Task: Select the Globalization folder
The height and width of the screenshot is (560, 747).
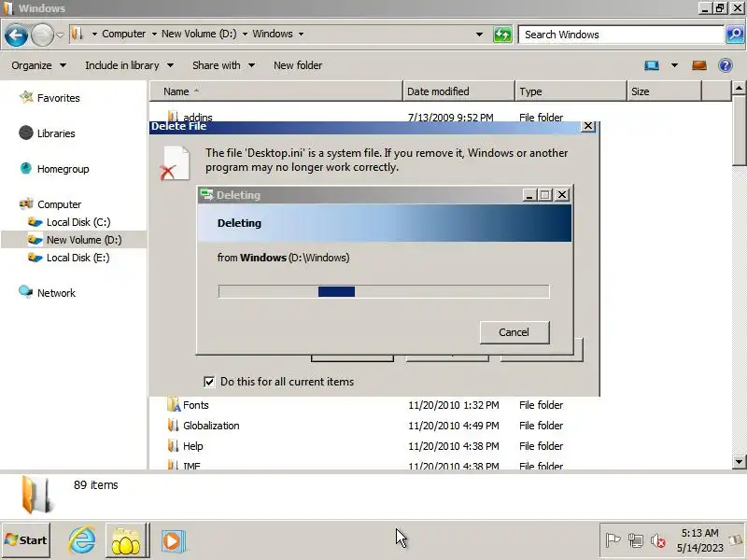Action: (x=211, y=426)
